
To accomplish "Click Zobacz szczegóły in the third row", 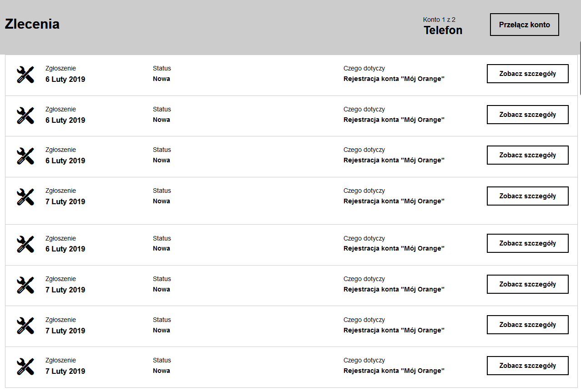I will pos(527,155).
